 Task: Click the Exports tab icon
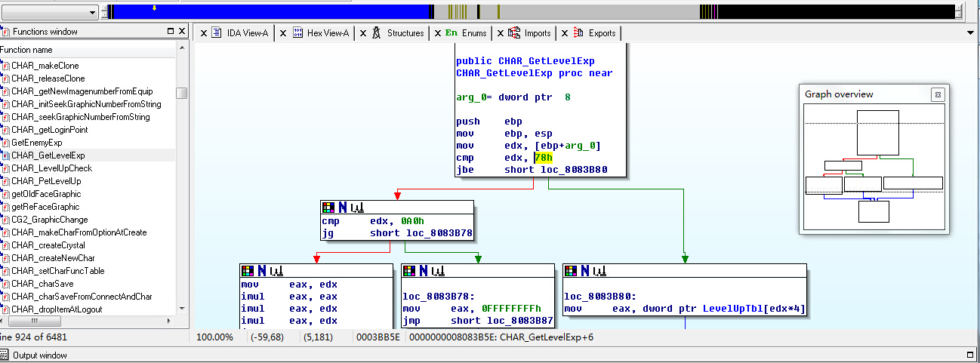click(x=578, y=33)
